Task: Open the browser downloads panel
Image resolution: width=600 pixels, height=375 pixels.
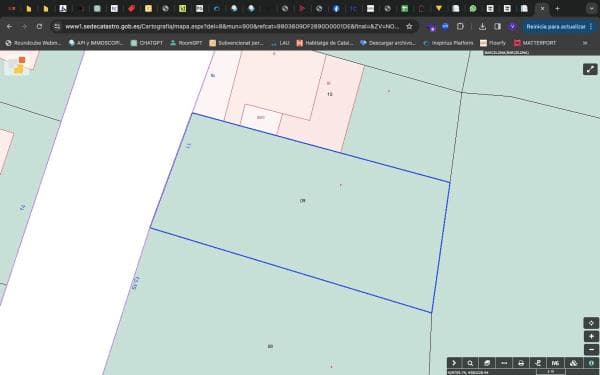Action: pos(482,26)
